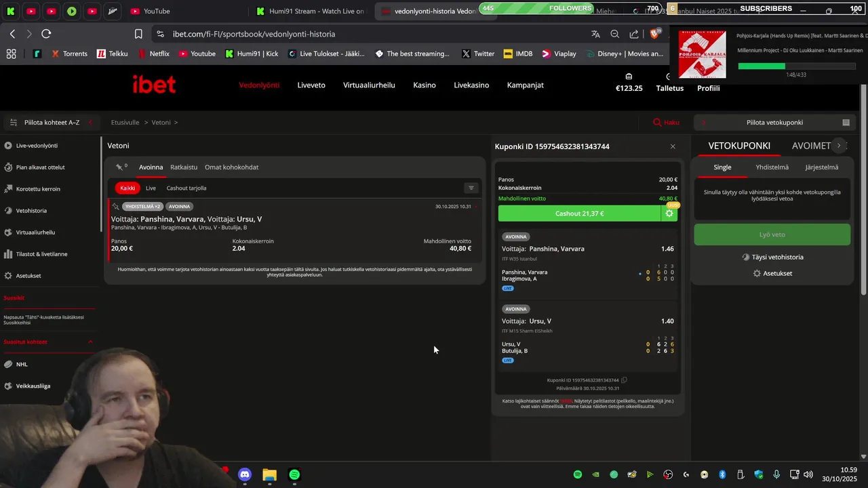Open the bet list filter dropdown icon
Screen dimensions: 868x488
point(471,188)
